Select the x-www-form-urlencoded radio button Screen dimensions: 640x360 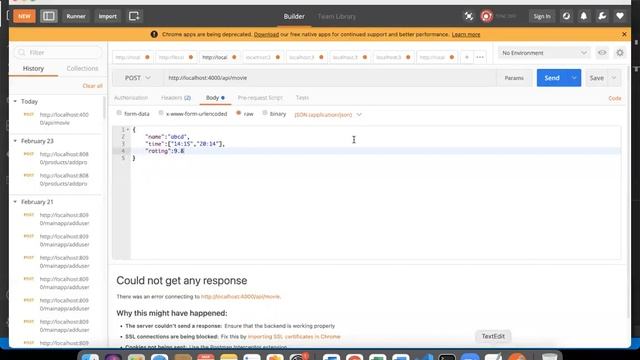coord(161,113)
